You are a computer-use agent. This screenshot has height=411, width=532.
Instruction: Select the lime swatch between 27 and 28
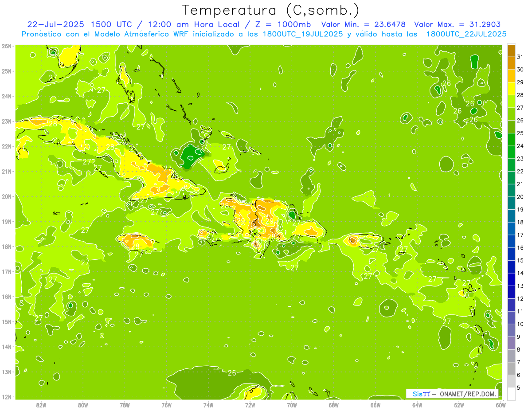[511, 102]
